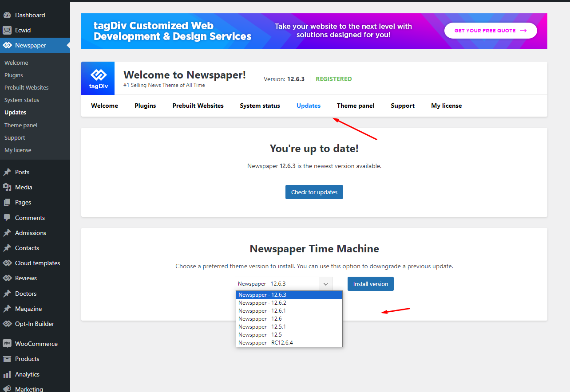Click the Opt-In Builder tagDiv icon
570x392 pixels.
pyautogui.click(x=7, y=324)
